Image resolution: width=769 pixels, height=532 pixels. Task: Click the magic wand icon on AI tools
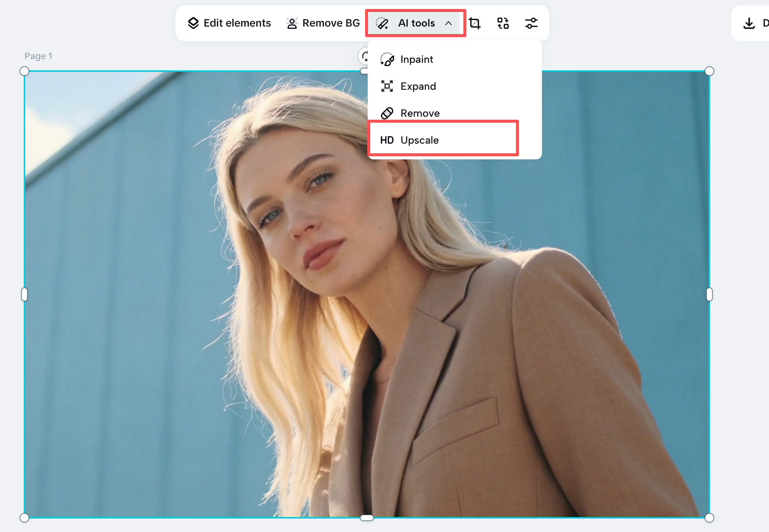pyautogui.click(x=382, y=23)
